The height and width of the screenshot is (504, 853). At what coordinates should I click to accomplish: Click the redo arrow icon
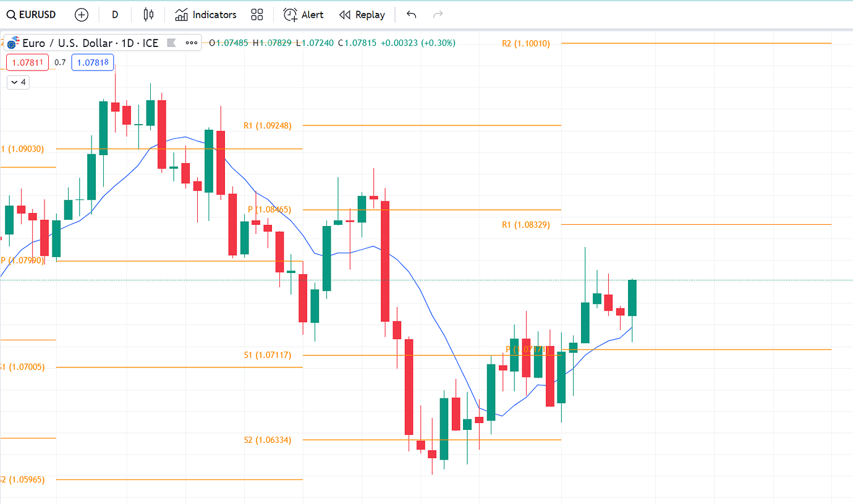[438, 14]
